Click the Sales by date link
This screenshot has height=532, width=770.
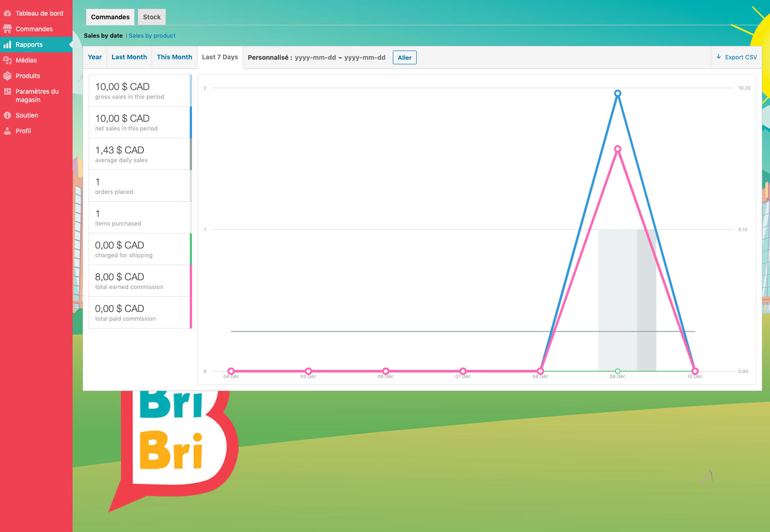(x=103, y=36)
